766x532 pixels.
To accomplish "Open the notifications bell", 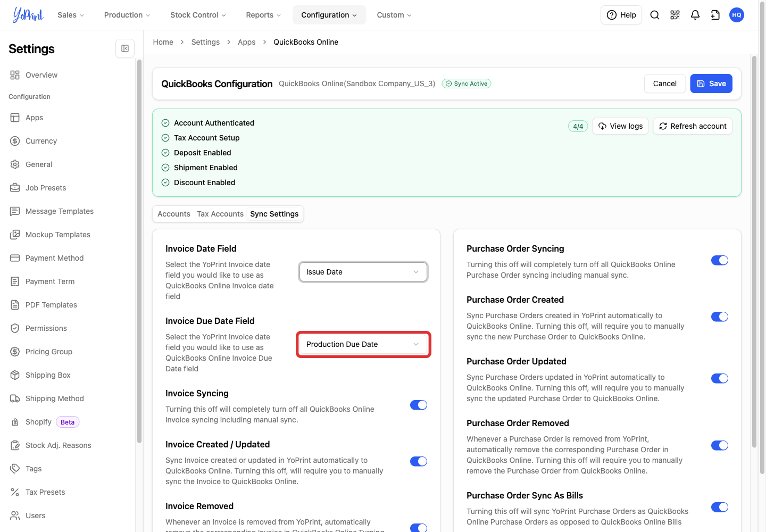I will [695, 15].
